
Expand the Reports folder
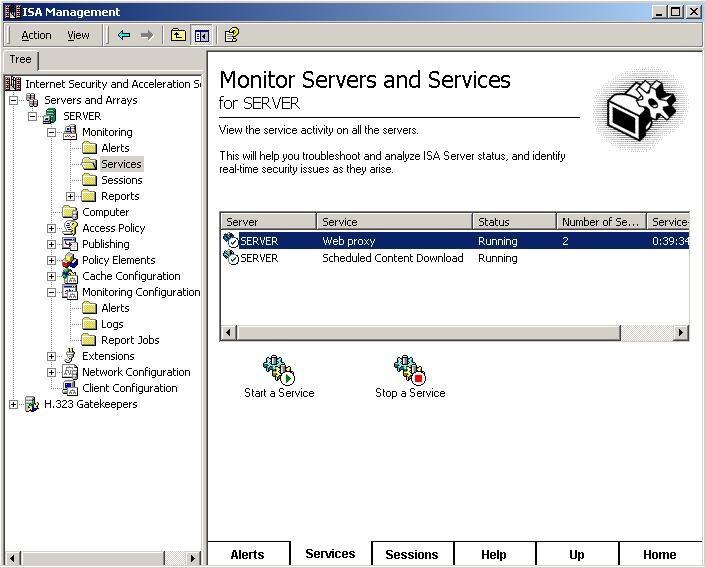pos(71,196)
